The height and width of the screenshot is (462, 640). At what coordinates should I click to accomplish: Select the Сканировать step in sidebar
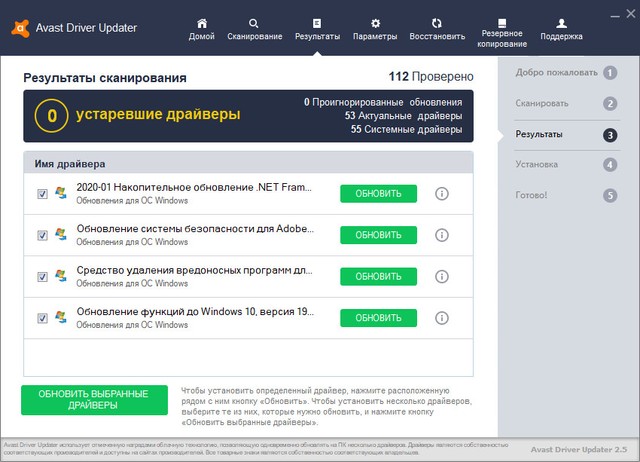click(x=543, y=103)
